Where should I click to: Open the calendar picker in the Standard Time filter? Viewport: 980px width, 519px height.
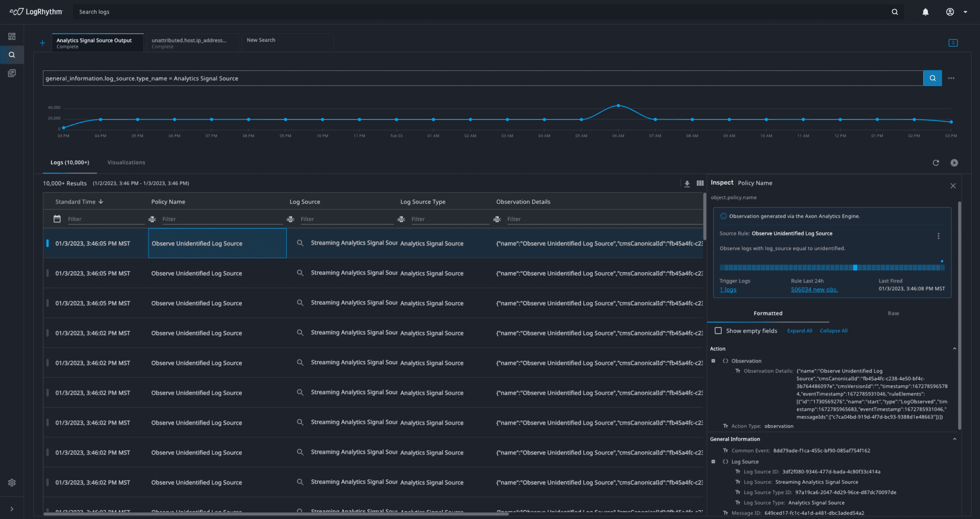click(x=57, y=218)
